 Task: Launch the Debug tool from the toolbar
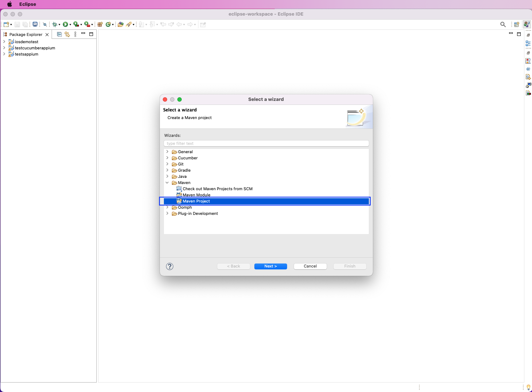click(55, 24)
